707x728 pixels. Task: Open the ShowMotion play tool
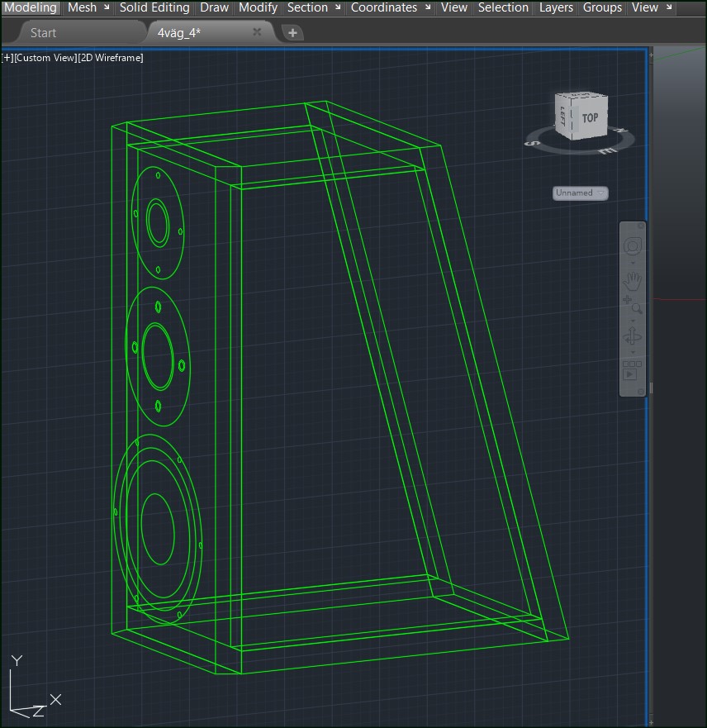(632, 370)
